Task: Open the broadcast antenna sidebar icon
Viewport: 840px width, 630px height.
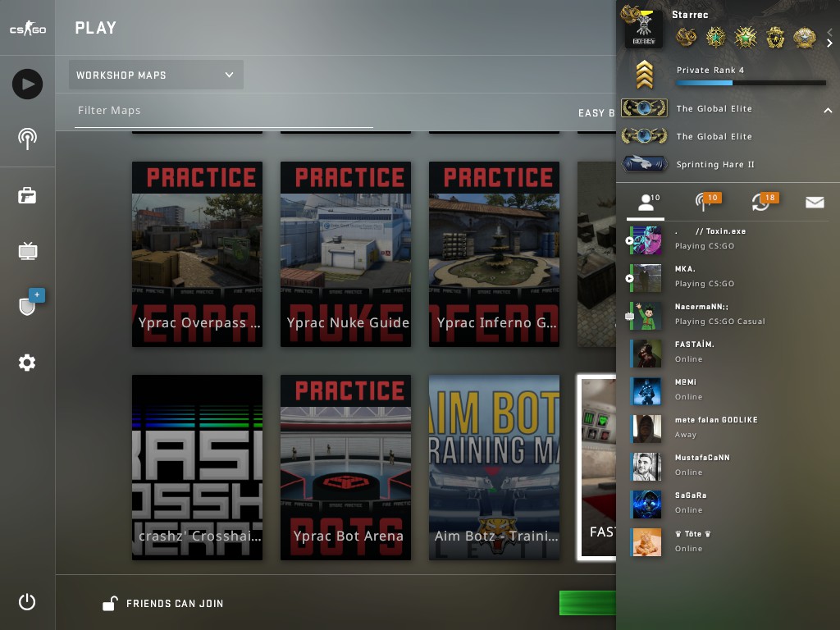Action: click(27, 139)
